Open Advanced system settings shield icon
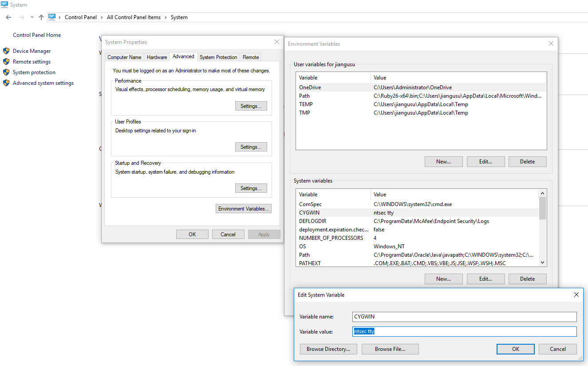The height and width of the screenshot is (366, 588). coord(6,83)
